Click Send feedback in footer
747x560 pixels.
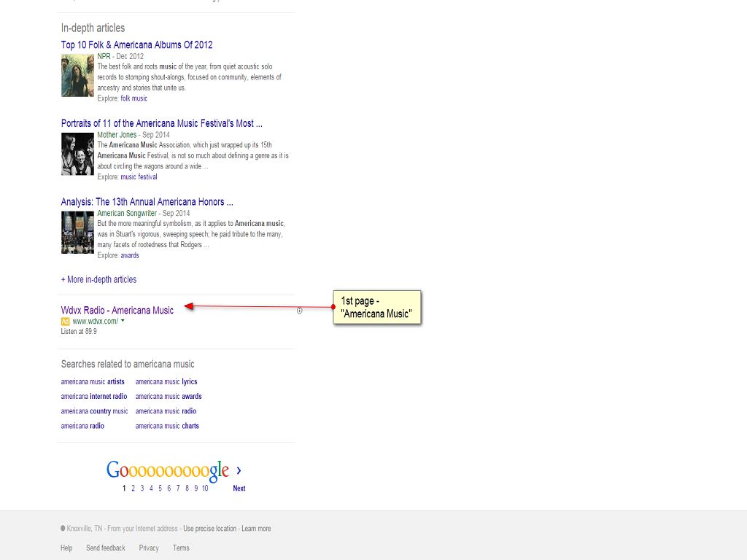106,548
